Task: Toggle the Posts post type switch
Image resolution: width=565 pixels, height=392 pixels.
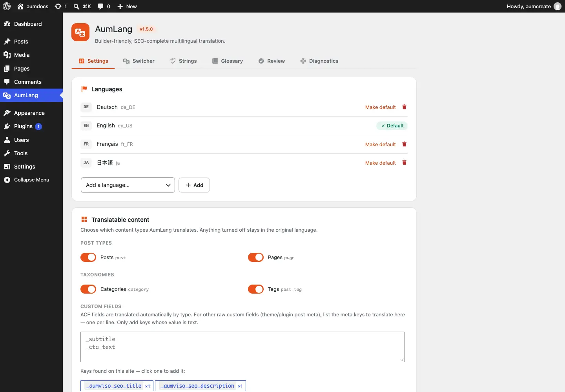Action: click(88, 257)
